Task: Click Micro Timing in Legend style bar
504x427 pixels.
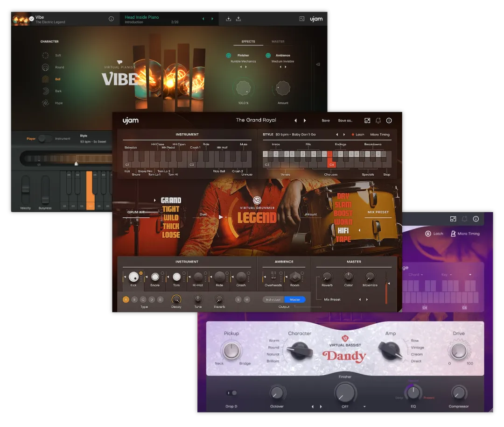Action: click(380, 135)
